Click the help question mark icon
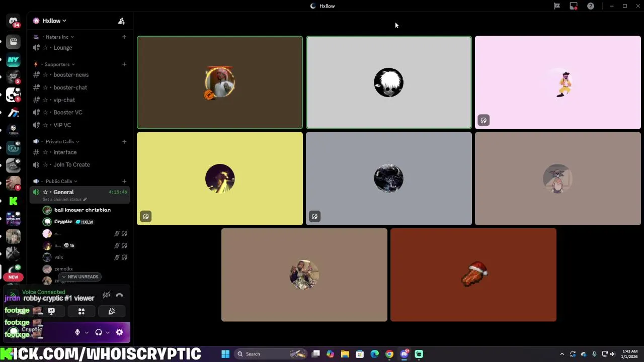 pos(591,6)
